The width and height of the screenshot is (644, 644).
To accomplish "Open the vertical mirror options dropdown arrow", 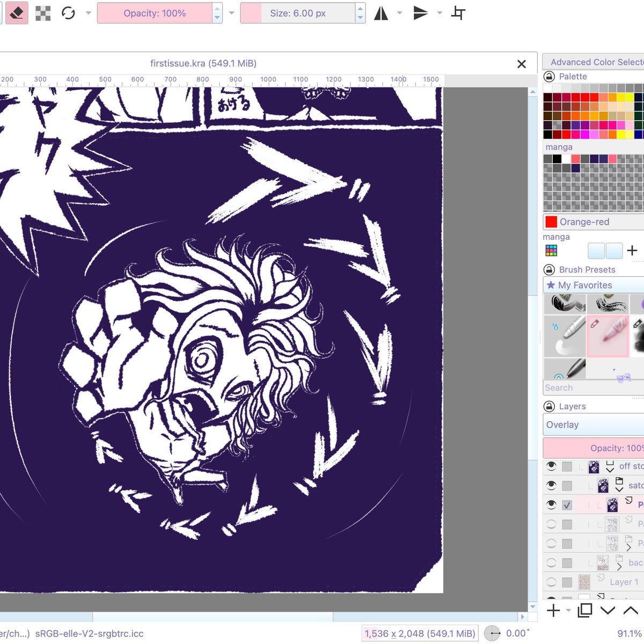I will [x=440, y=13].
